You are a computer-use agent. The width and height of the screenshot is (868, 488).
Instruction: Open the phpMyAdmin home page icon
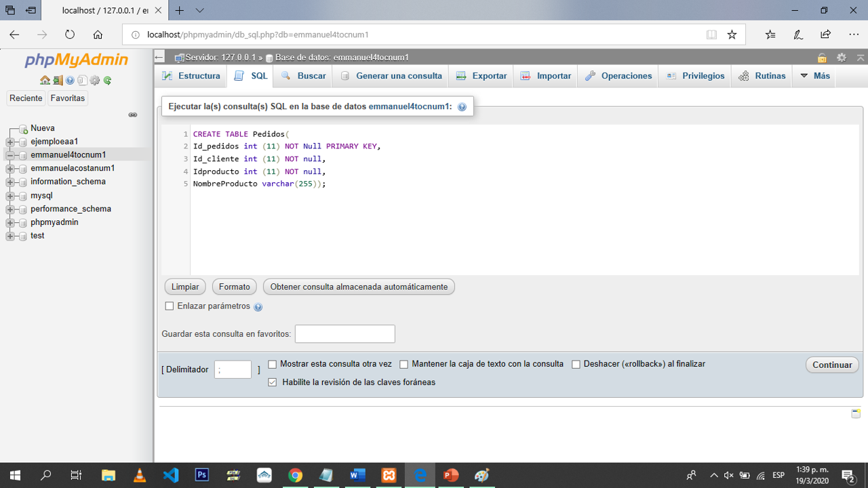[45, 79]
